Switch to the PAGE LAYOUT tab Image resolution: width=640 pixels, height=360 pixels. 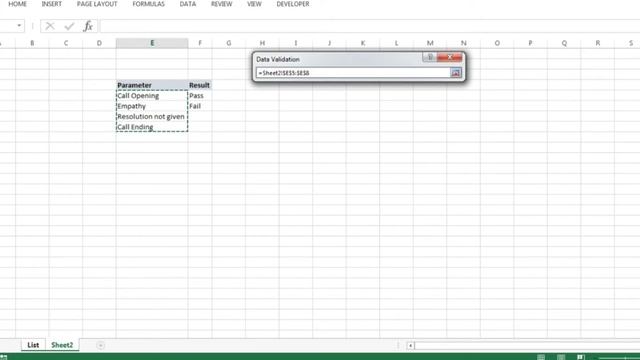(97, 4)
